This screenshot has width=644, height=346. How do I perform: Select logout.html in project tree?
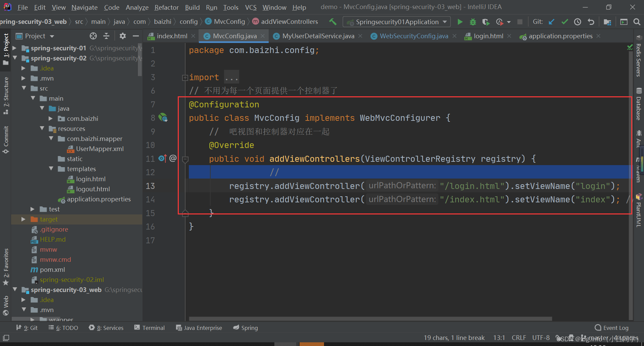pyautogui.click(x=93, y=189)
